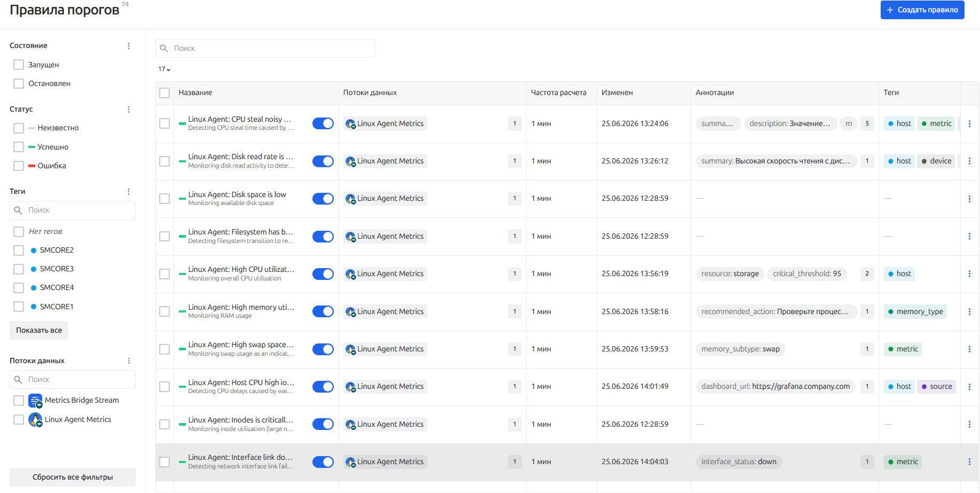The height and width of the screenshot is (493, 980).
Task: Tick the SMCORE3 tag checkbox
Action: (19, 269)
